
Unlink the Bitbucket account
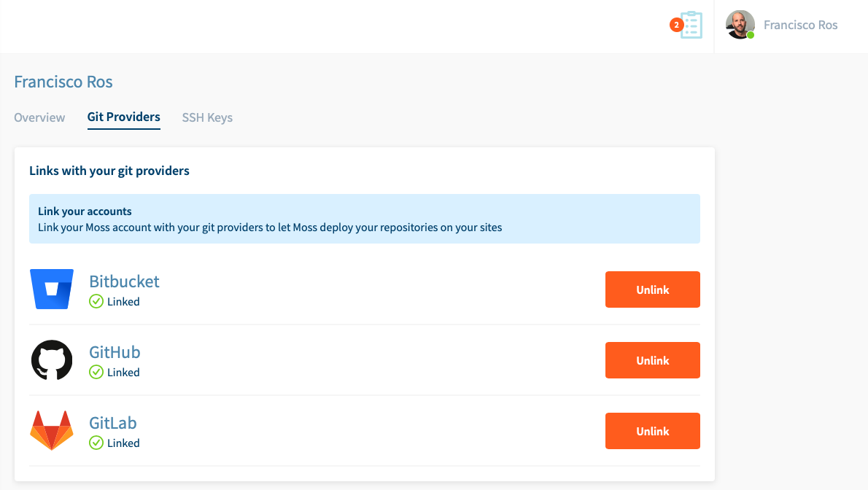click(x=653, y=289)
